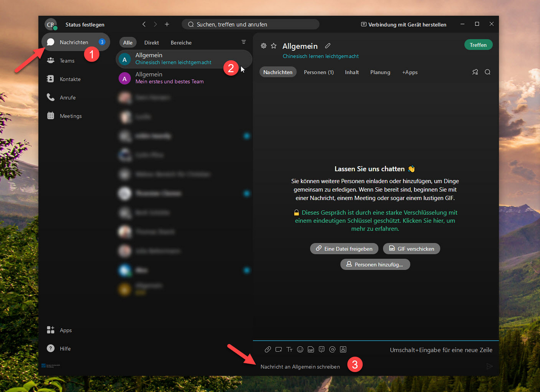
Task: Click the pinned messages icon
Action: (475, 72)
